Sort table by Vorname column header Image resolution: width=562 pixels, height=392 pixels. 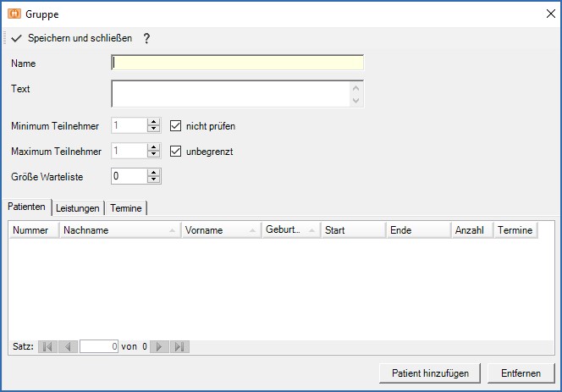click(221, 229)
